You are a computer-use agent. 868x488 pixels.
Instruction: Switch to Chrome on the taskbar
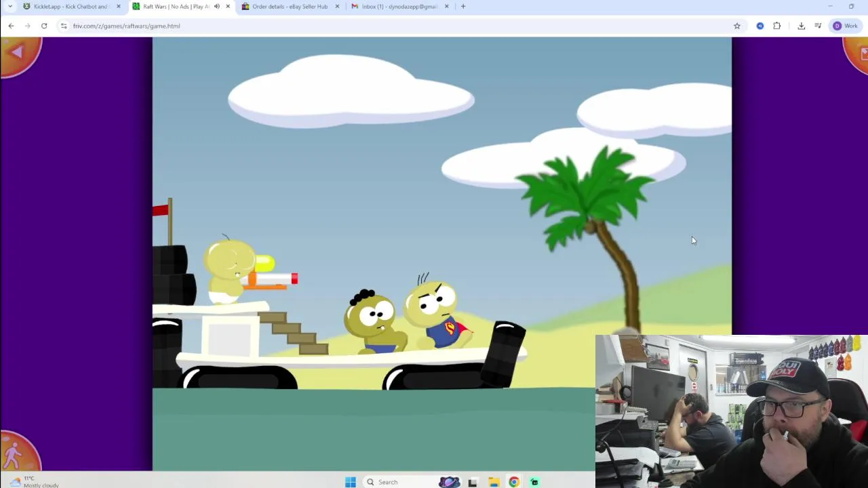[x=514, y=482]
